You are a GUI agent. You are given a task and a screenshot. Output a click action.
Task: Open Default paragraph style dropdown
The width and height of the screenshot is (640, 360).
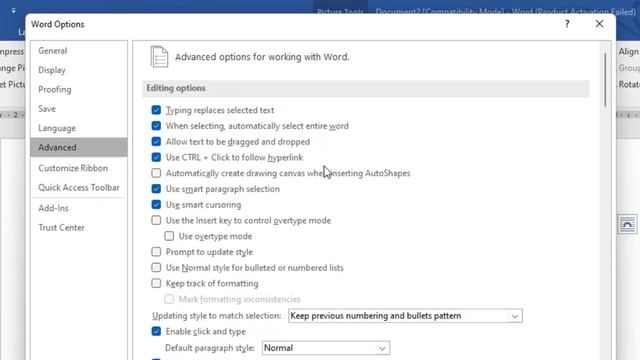pyautogui.click(x=326, y=348)
